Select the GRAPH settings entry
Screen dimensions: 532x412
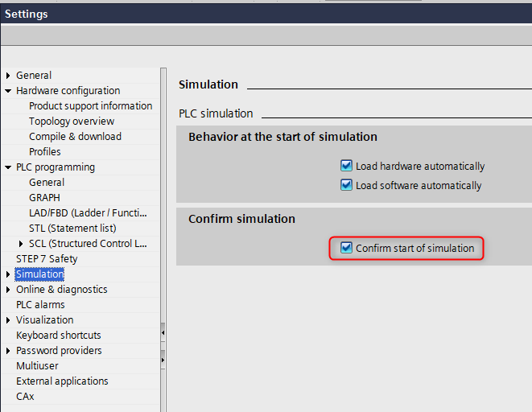coord(44,198)
